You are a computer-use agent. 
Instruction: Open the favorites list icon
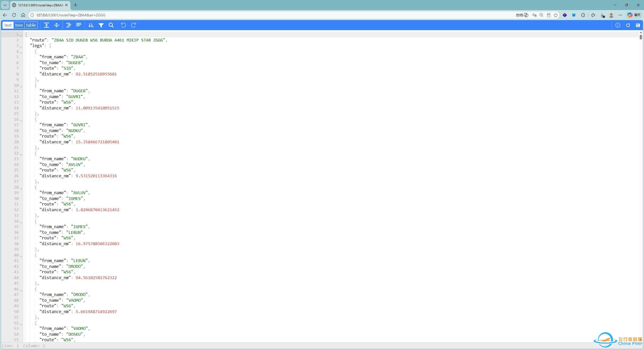[x=593, y=15]
